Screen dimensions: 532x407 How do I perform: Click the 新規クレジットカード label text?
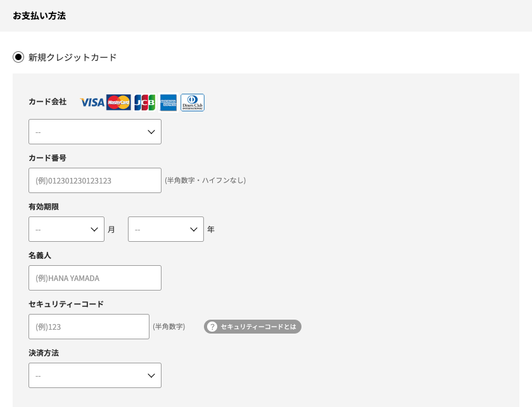point(73,57)
